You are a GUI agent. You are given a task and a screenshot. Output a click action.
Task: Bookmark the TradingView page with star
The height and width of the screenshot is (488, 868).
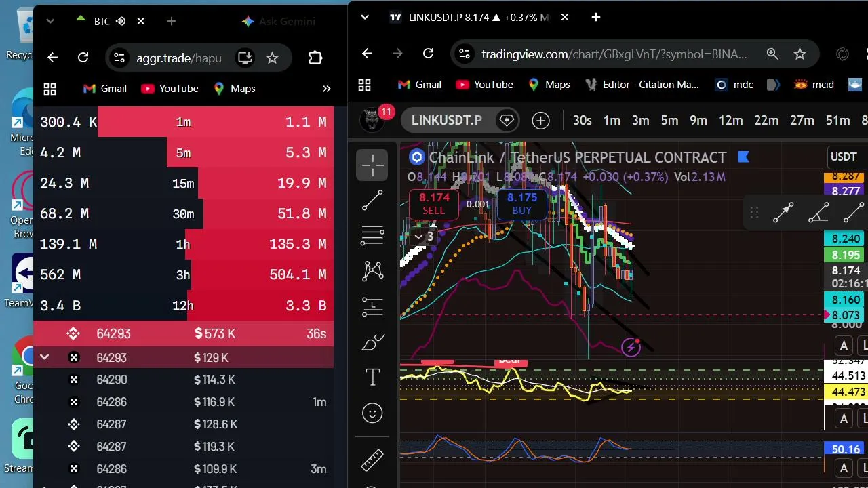(800, 54)
